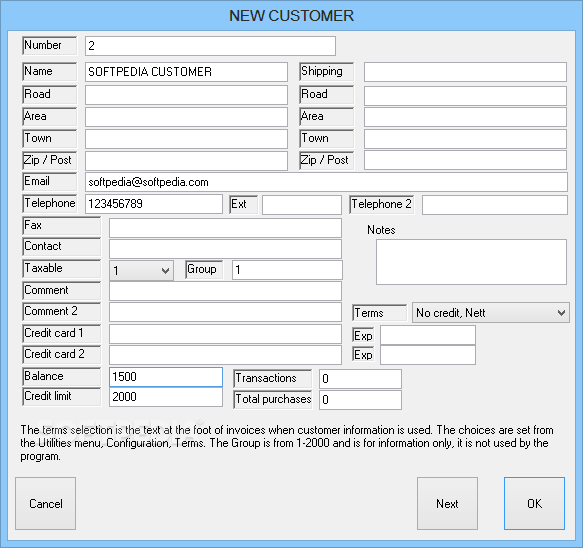Click the Fax number field

click(x=225, y=228)
